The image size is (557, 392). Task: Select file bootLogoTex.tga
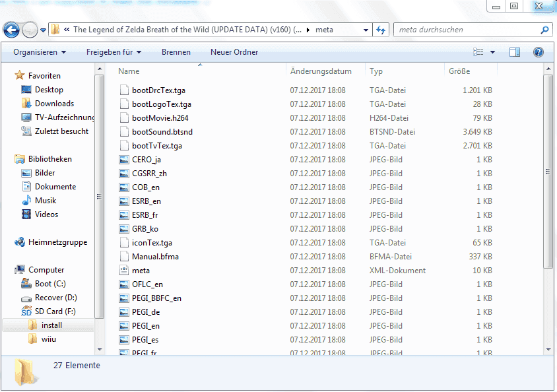pos(161,104)
